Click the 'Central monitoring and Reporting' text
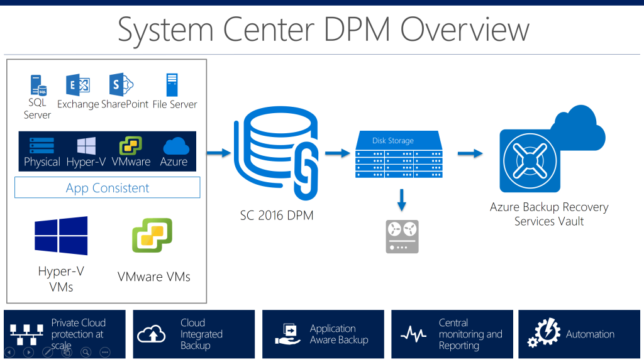 pos(470,334)
